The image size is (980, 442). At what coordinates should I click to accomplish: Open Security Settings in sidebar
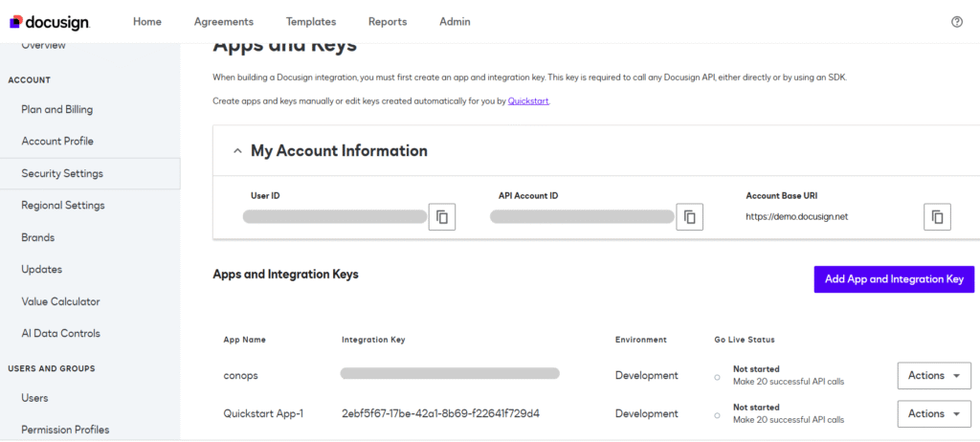(x=62, y=173)
